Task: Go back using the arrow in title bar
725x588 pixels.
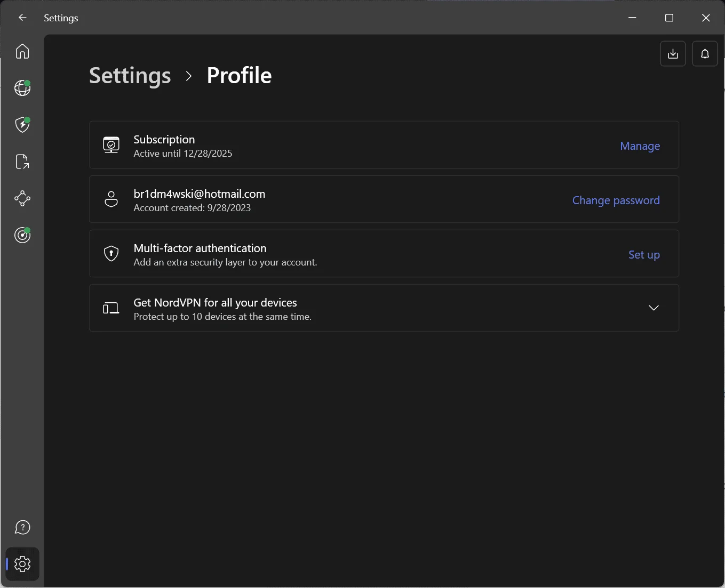Action: pos(22,18)
